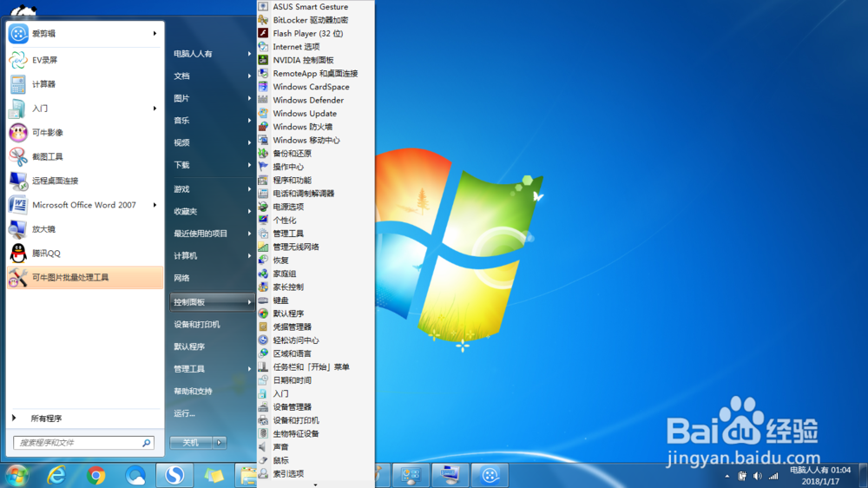This screenshot has width=868, height=488.
Task: Launch Microsoft Office Word 2007
Action: tap(84, 205)
